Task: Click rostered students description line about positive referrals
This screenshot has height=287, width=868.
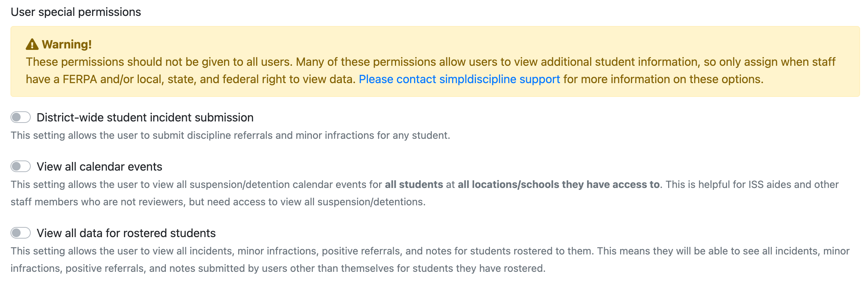Action: pos(430,251)
